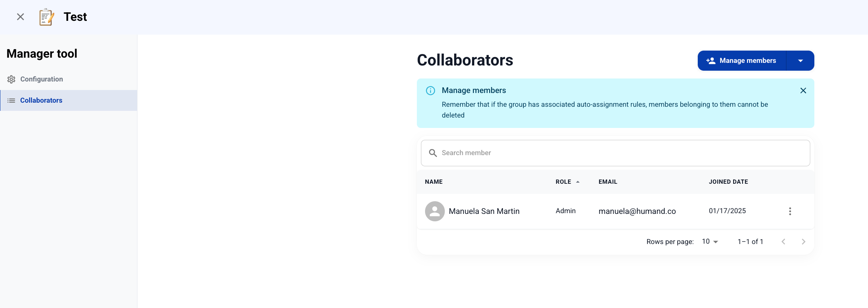Click the add-person icon on Manage members
Screen dimensions: 868x308
(x=711, y=61)
